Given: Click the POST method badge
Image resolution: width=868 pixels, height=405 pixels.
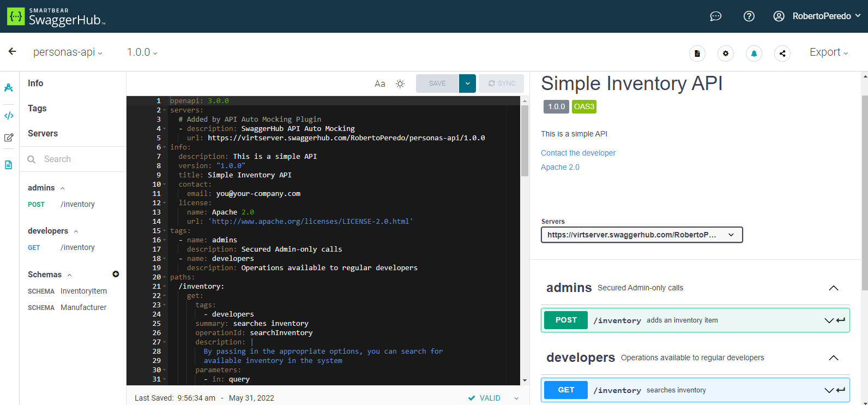Looking at the screenshot, I should tap(566, 320).
